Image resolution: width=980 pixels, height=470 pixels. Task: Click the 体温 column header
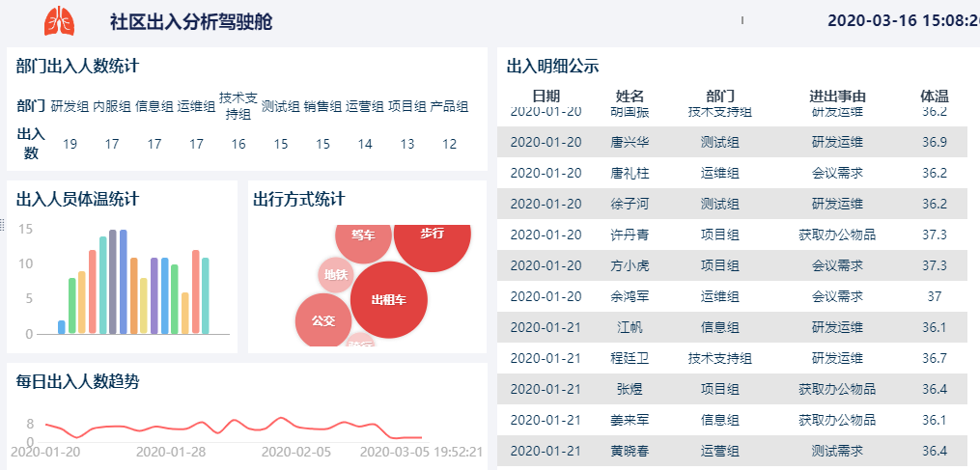pos(935,97)
